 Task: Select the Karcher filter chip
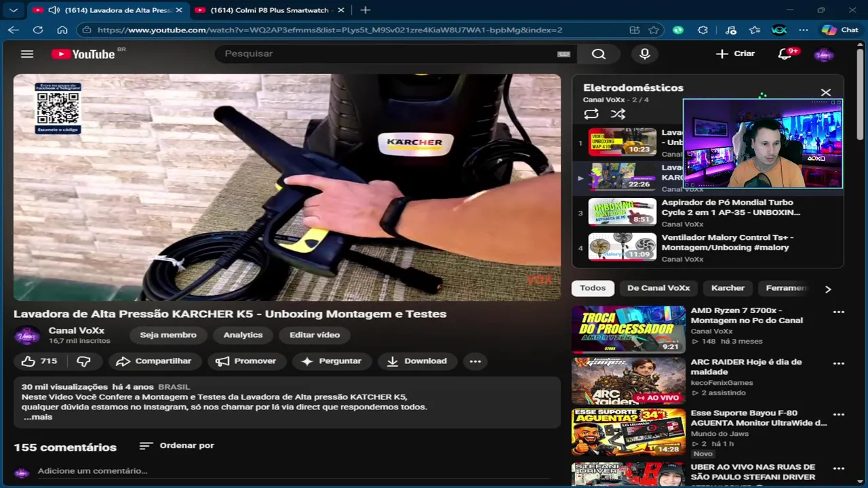click(728, 288)
